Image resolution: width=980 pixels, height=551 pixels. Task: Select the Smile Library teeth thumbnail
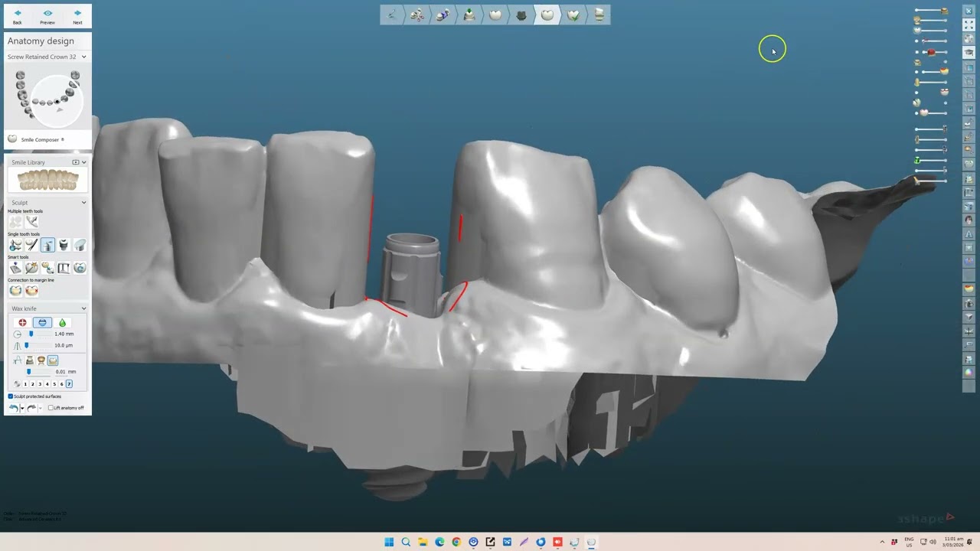point(47,181)
